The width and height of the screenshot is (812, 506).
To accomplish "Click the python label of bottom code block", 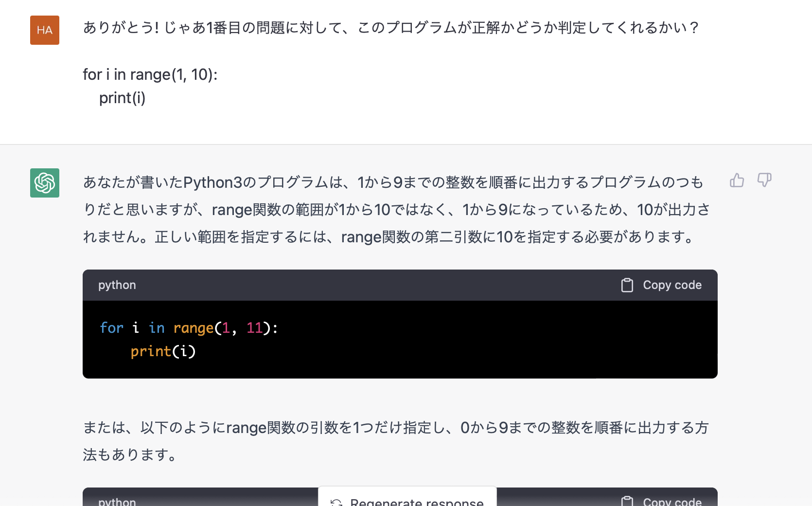I will (117, 501).
